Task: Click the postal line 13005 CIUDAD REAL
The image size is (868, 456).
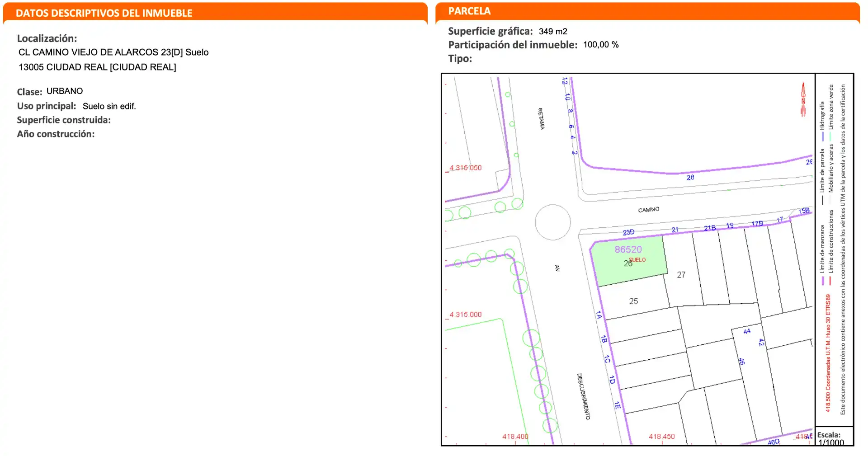Action: pos(97,67)
